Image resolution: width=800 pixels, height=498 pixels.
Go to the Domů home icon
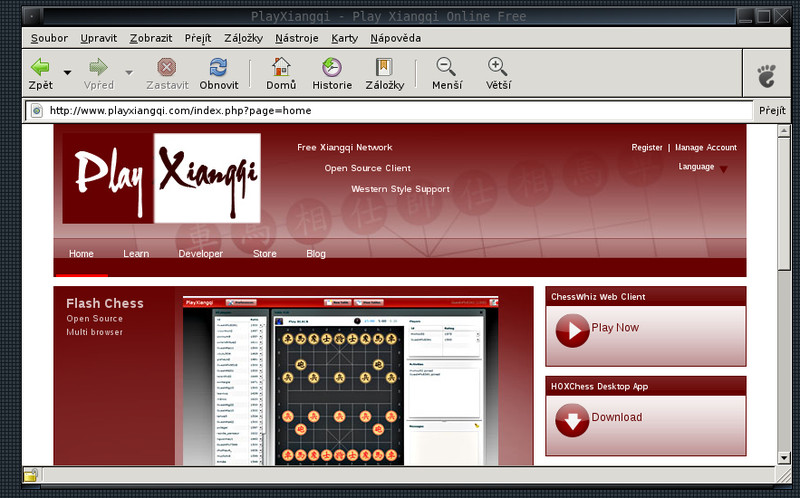281,67
